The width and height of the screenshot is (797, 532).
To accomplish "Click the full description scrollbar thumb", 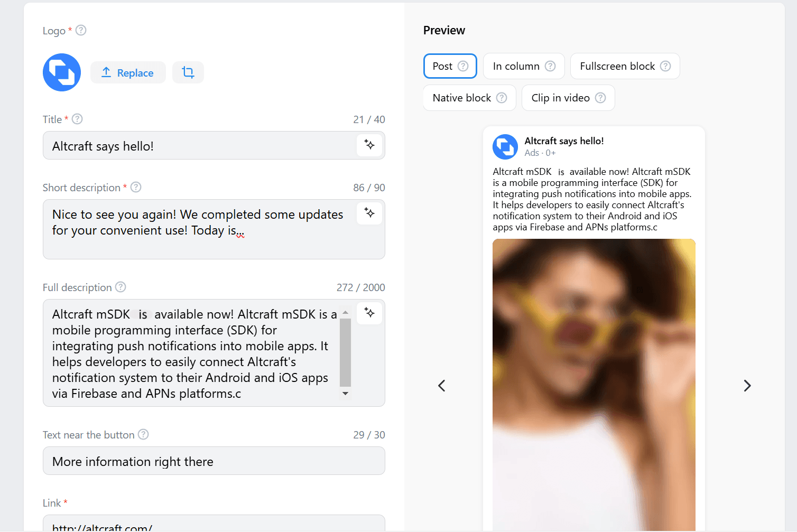I will [x=345, y=352].
